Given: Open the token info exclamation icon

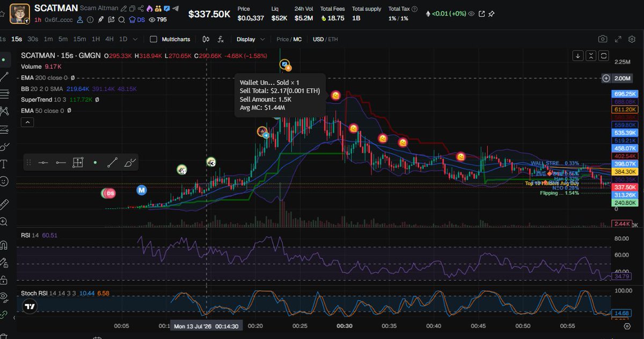Looking at the screenshot, I should (90, 20).
